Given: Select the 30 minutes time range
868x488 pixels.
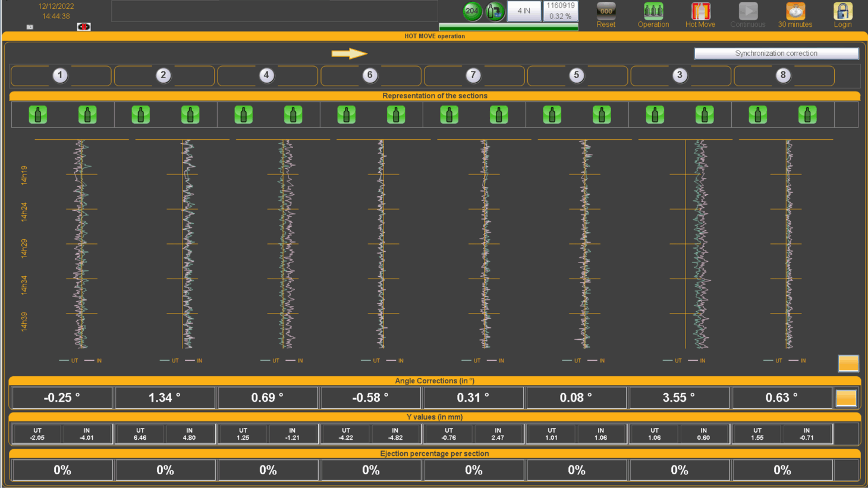Looking at the screenshot, I should coord(795,11).
